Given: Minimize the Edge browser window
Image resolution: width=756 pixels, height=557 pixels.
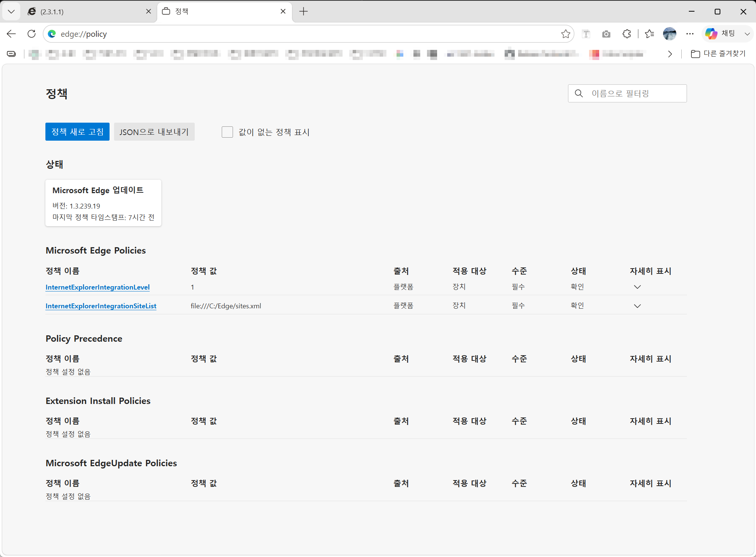Looking at the screenshot, I should [692, 12].
